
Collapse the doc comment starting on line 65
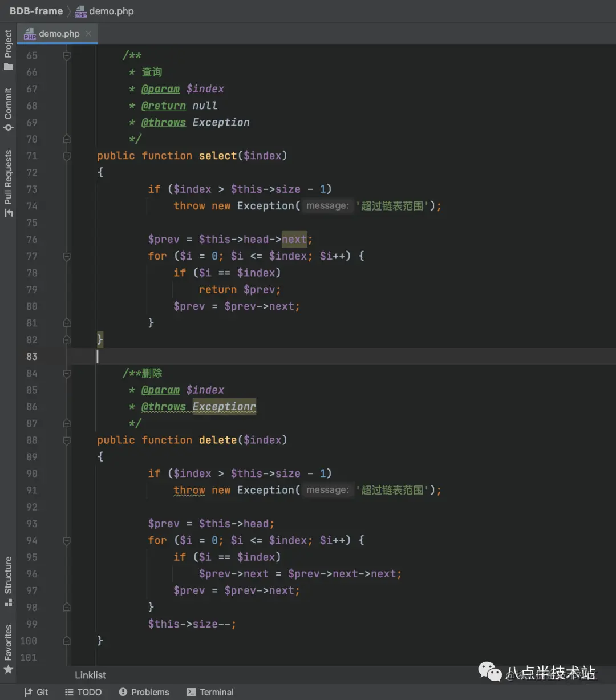pyautogui.click(x=67, y=55)
